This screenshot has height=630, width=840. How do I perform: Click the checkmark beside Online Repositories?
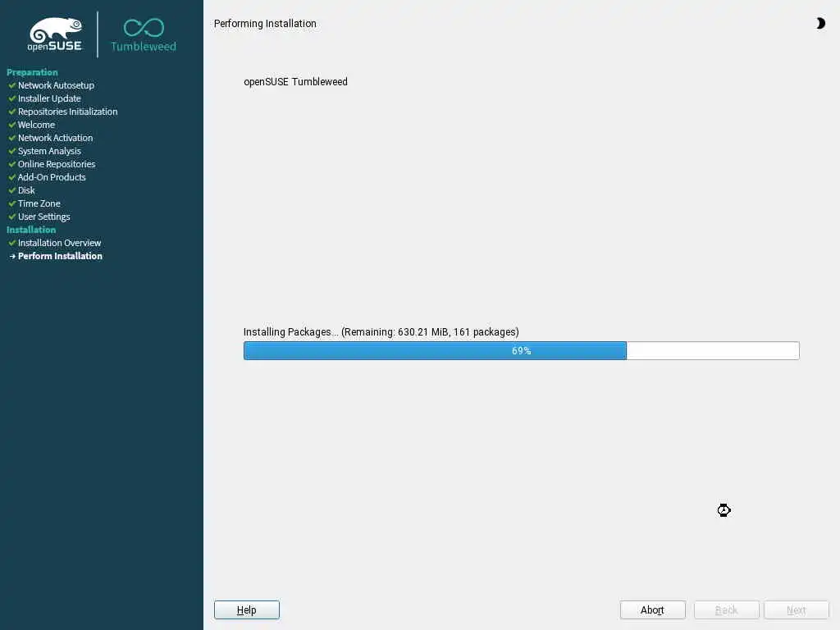[11, 164]
